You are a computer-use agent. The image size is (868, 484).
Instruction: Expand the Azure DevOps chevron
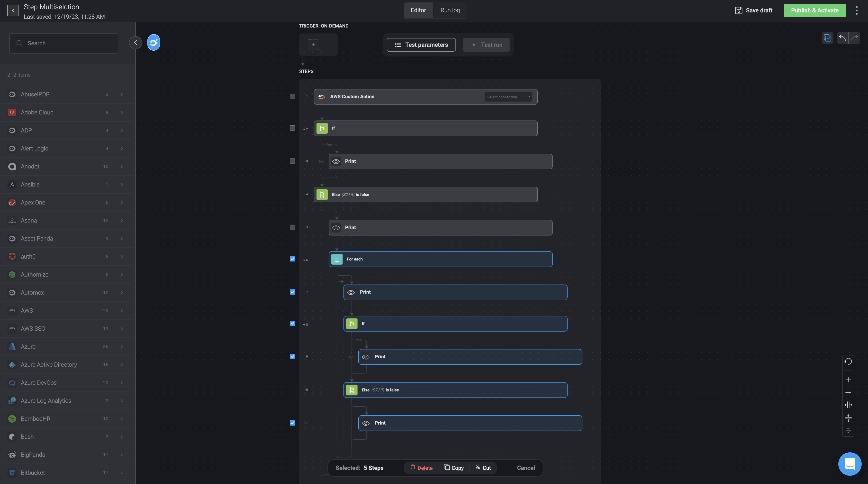[x=122, y=383]
